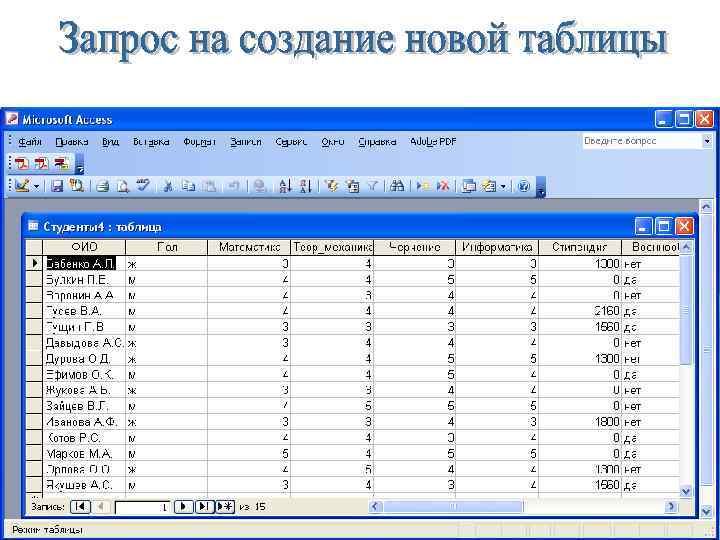Screen dimensions: 720x540
Task: Click the Paste toolbar icon
Action: (x=209, y=186)
